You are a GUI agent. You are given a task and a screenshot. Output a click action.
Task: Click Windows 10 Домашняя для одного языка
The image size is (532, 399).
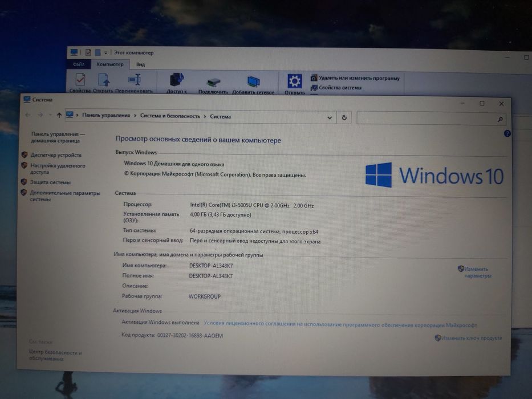point(174,164)
